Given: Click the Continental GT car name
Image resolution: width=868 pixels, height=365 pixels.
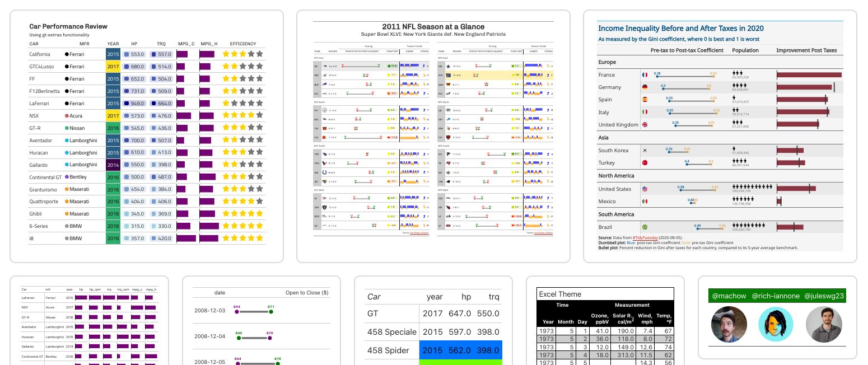Looking at the screenshot, I should [45, 177].
